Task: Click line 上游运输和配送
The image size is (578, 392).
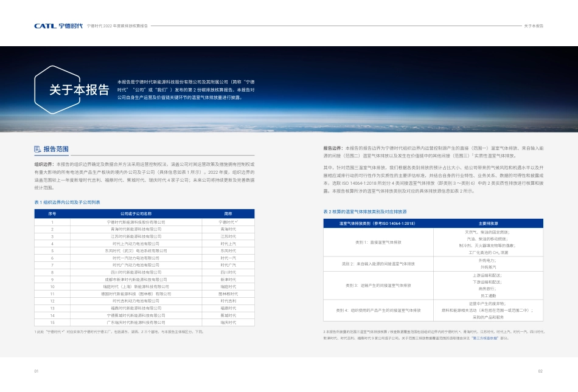Action: [487, 275]
